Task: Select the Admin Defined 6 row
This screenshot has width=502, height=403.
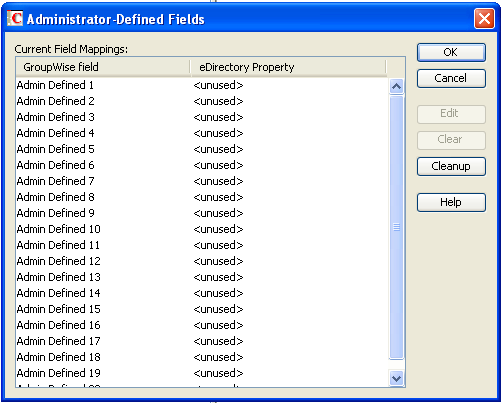Action: [202, 165]
